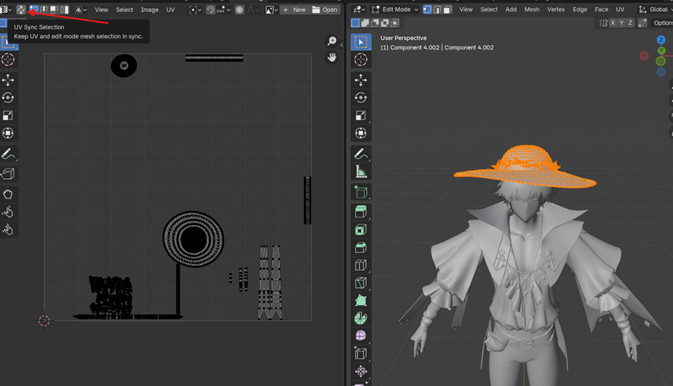Select the Bevel tool
Image resolution: width=673 pixels, height=386 pixels.
361,247
